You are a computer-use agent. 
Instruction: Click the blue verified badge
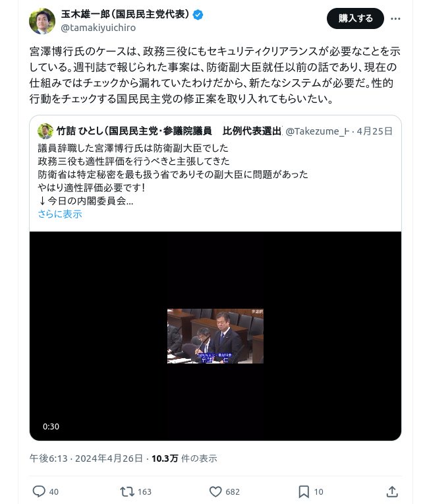tap(198, 15)
